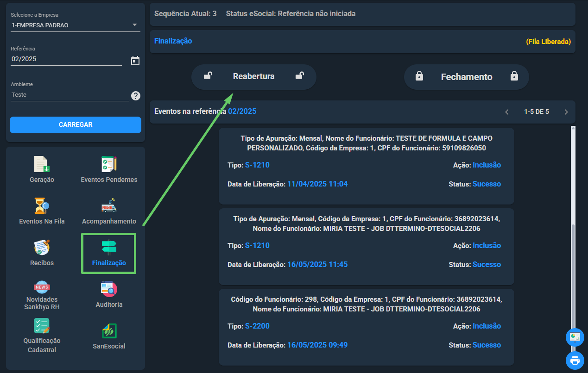Viewport: 588px width, 373px height.
Task: Click the floating printer button
Action: tap(575, 360)
